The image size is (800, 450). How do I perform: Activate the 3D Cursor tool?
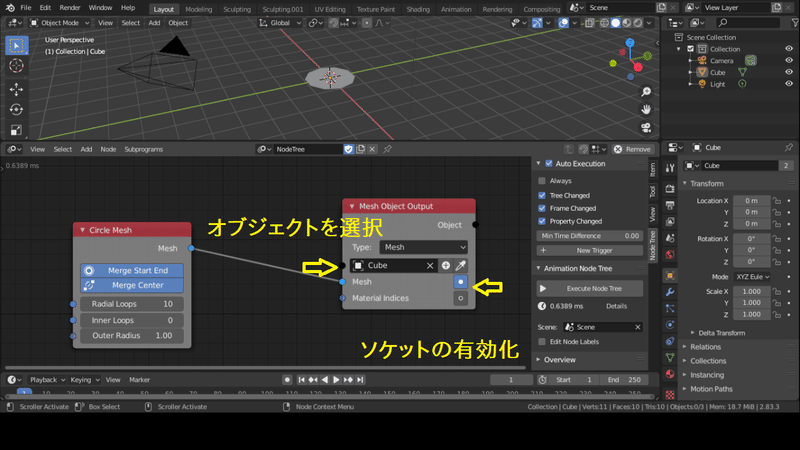tap(16, 65)
